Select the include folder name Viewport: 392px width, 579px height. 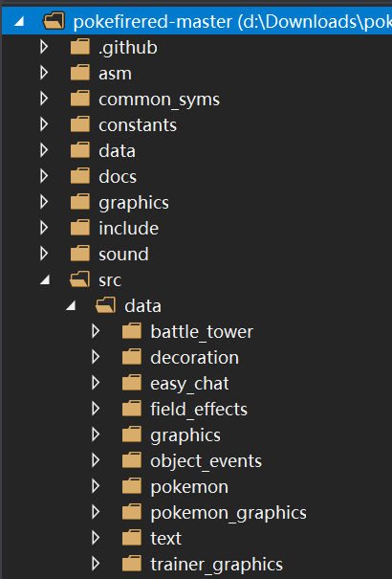point(129,228)
